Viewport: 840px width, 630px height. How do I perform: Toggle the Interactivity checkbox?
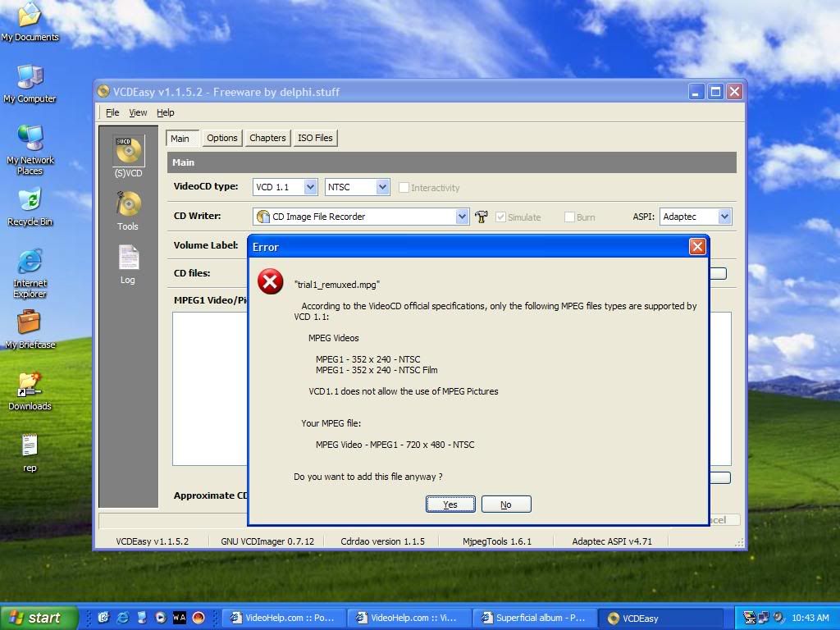pos(404,188)
